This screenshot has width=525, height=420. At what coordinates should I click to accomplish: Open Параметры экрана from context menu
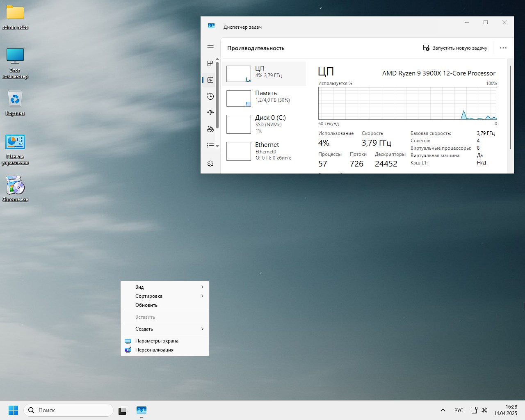coord(157,341)
